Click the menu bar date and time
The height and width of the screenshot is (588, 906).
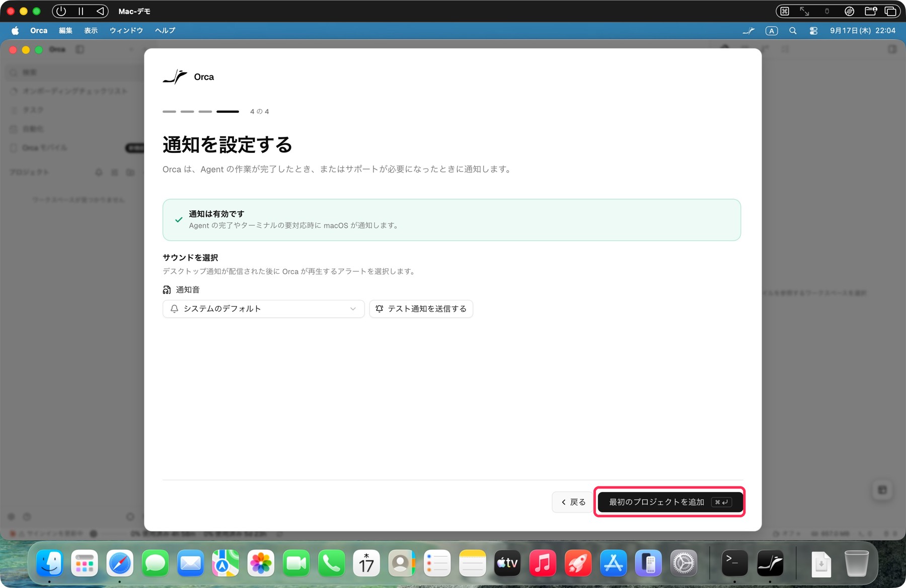863,31
